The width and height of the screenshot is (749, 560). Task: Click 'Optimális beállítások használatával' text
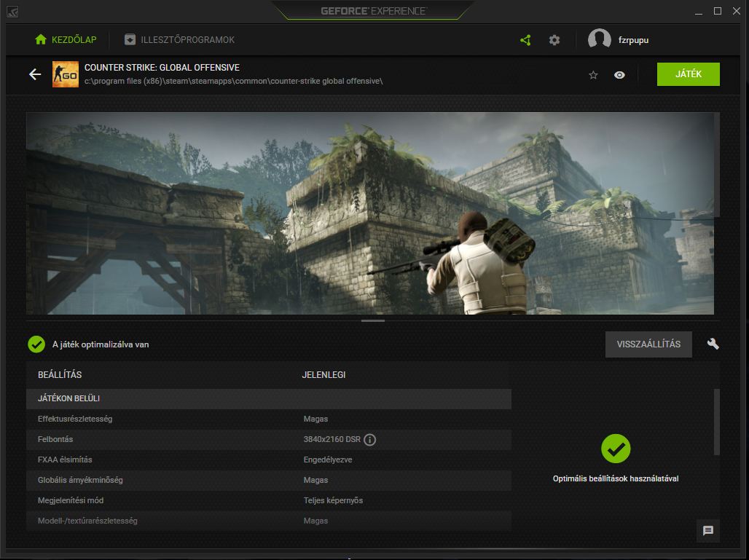[616, 479]
